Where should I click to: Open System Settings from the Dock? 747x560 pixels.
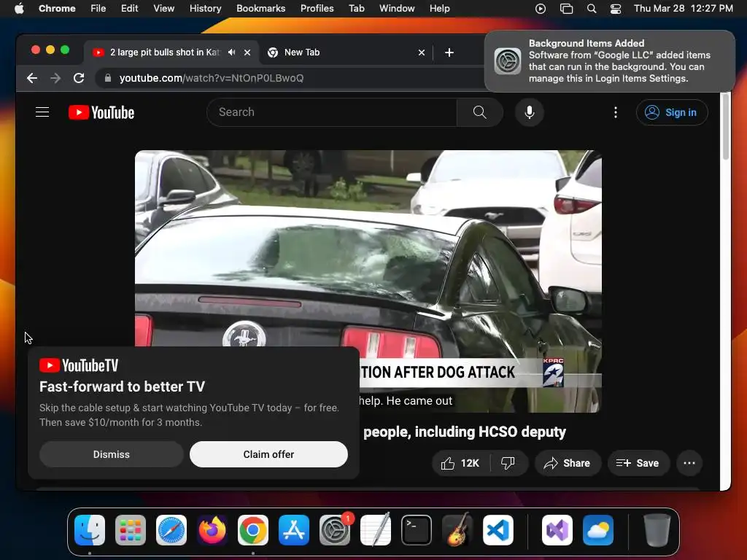click(334, 530)
